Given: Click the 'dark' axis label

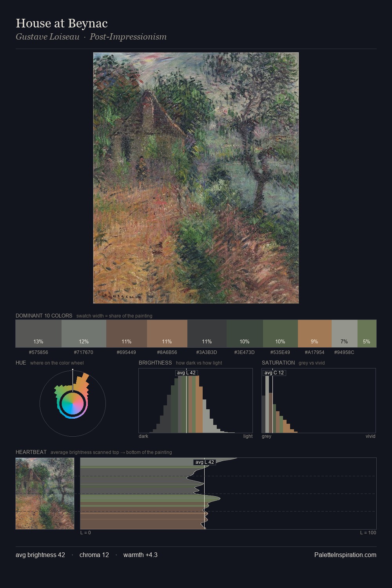Looking at the screenshot, I should (143, 436).
